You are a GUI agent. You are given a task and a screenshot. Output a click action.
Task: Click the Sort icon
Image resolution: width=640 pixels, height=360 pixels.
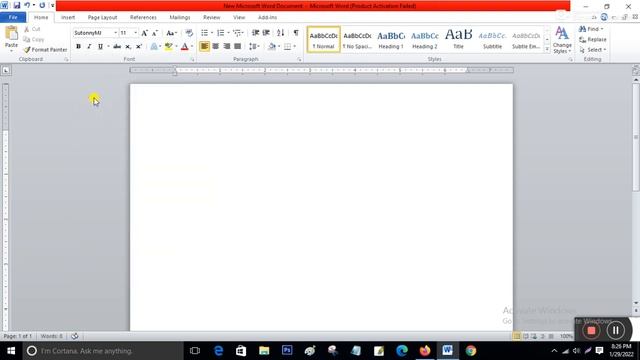pos(280,33)
